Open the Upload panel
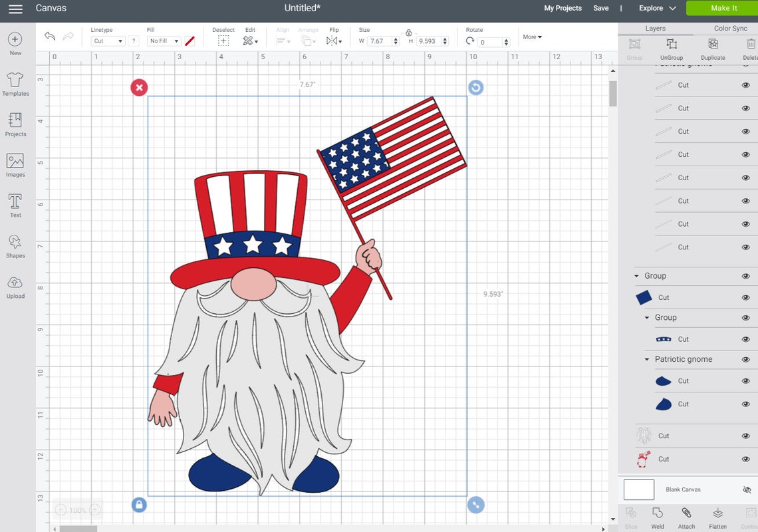This screenshot has height=532, width=758. 15,287
